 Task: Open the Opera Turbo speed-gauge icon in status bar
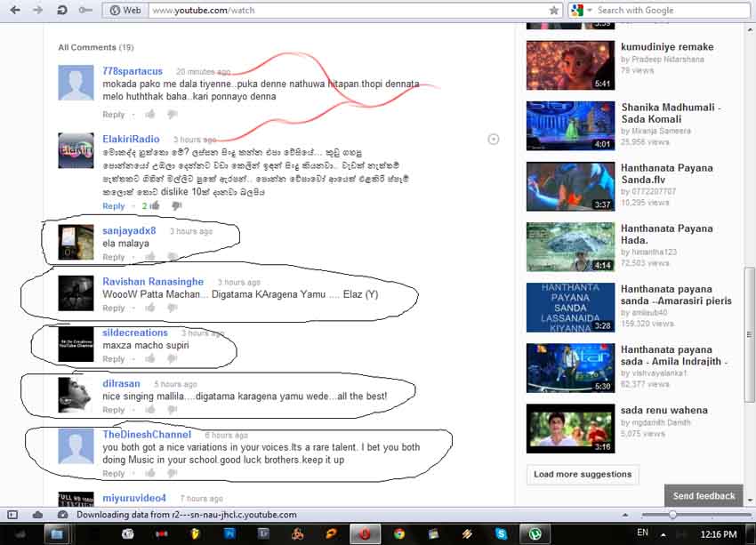[62, 515]
